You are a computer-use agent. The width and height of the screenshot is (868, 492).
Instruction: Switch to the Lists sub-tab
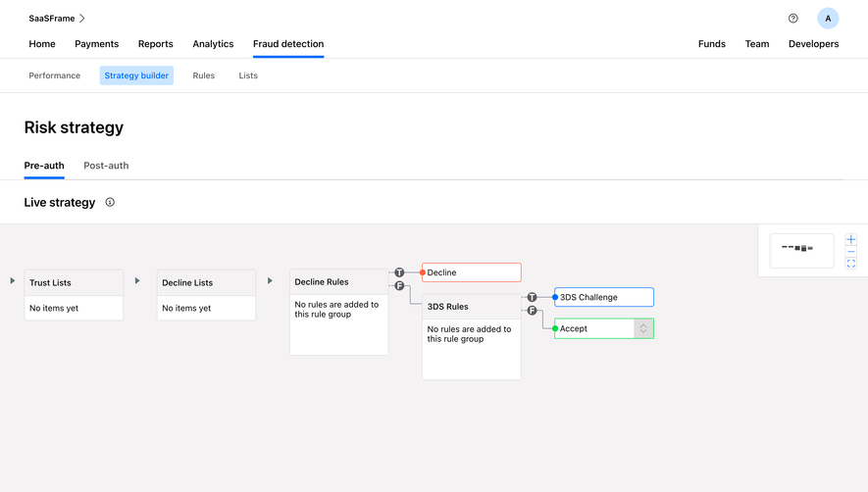[x=248, y=75]
